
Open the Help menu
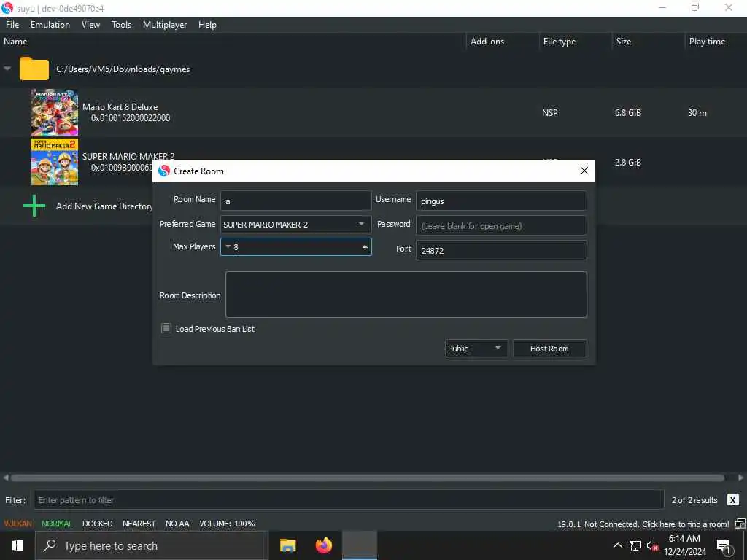pos(207,25)
